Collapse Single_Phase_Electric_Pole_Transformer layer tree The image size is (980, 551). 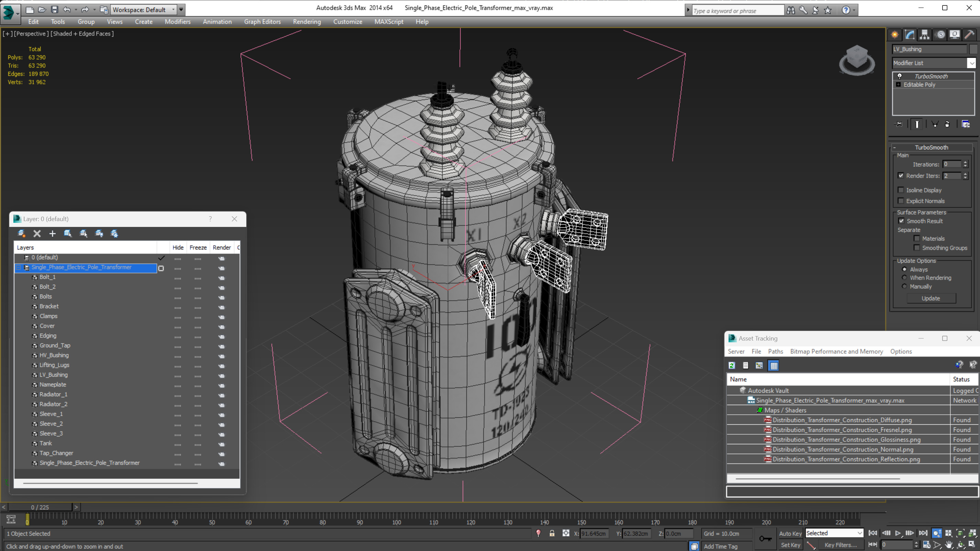click(18, 267)
